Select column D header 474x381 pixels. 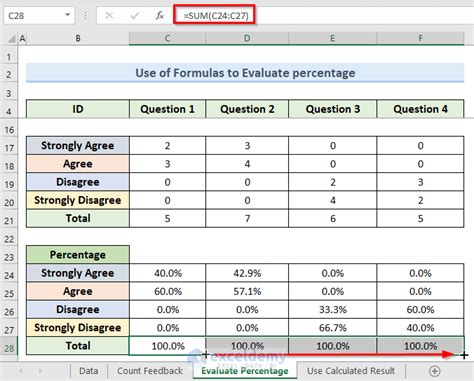[247, 38]
